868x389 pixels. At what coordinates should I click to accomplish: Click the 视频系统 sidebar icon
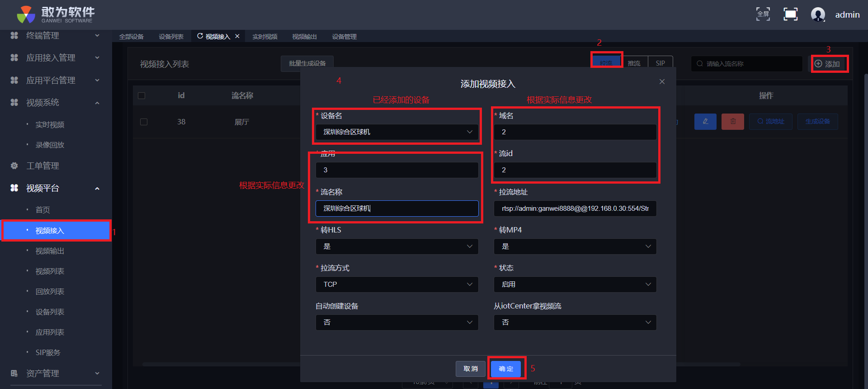(x=14, y=102)
